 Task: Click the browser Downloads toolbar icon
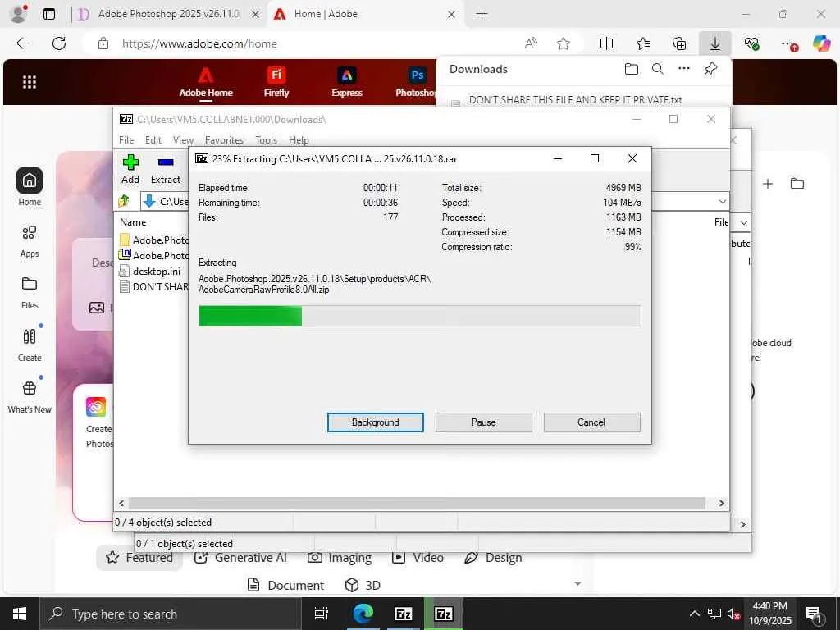715,43
